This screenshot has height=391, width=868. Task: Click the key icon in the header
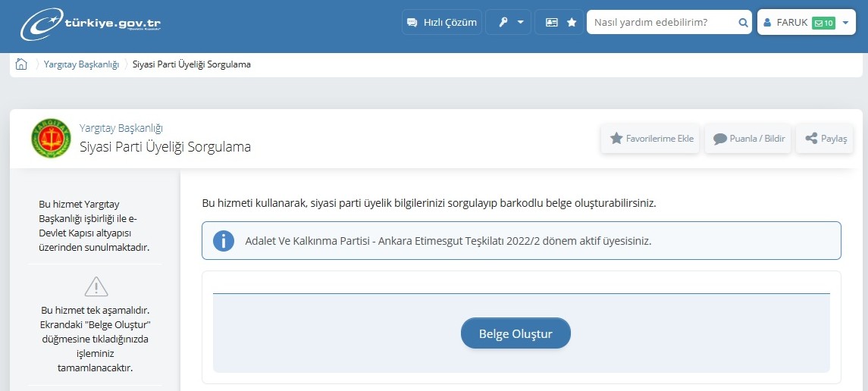503,23
